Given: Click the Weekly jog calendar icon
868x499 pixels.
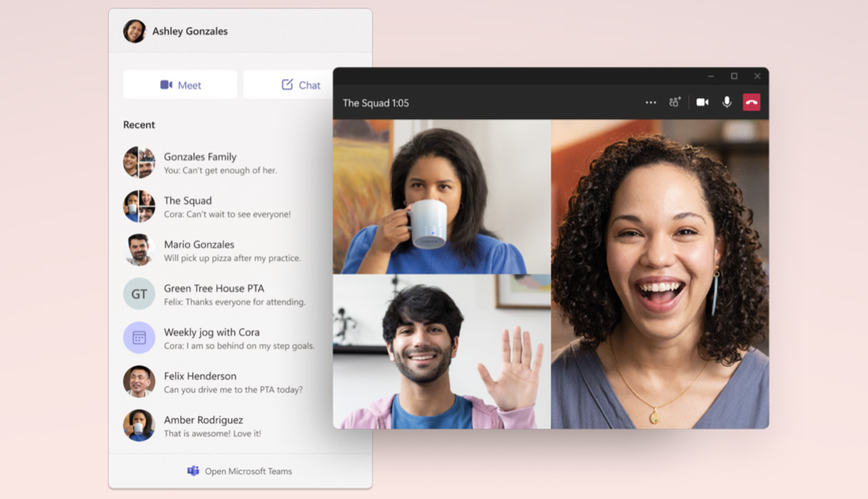Looking at the screenshot, I should [x=139, y=338].
